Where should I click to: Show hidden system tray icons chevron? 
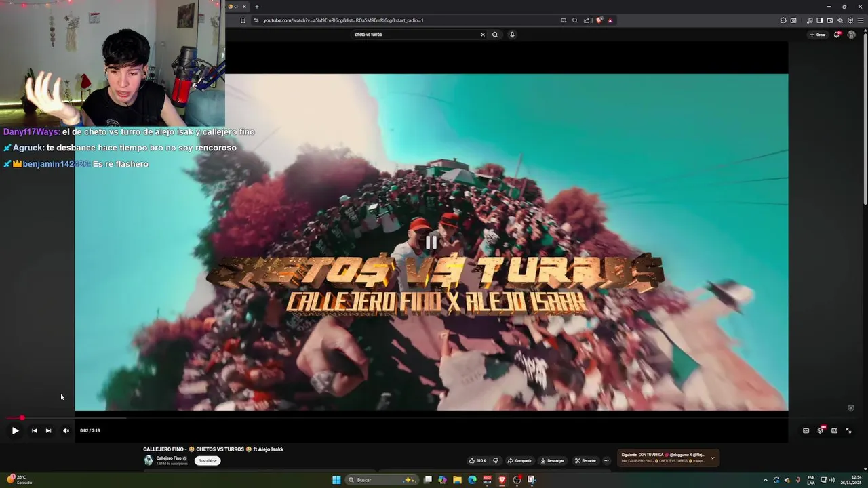click(766, 480)
